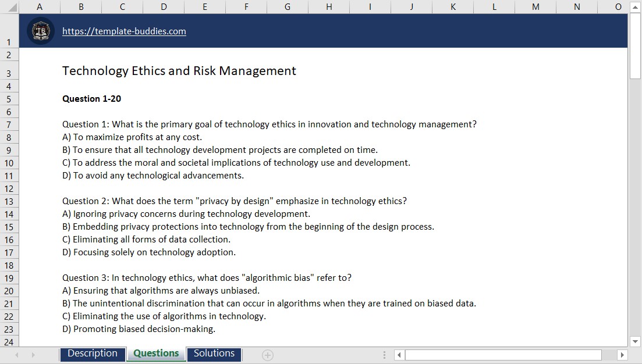Click the up arrow of the vertical scrollbar

click(x=636, y=6)
